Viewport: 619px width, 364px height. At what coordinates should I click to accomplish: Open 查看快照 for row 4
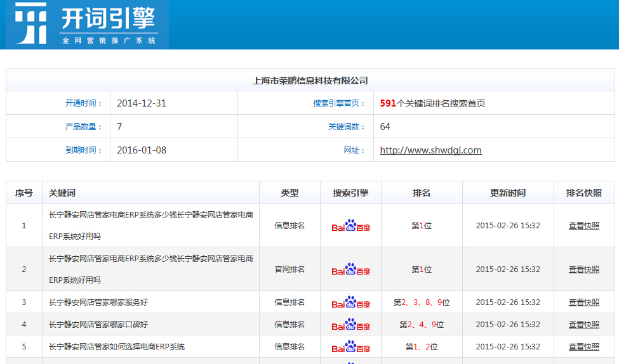click(584, 325)
